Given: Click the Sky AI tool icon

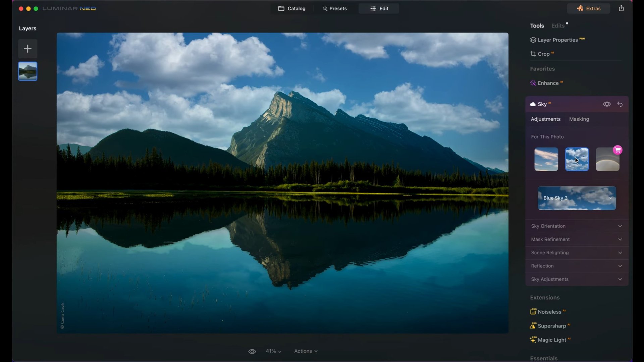Looking at the screenshot, I should 533,104.
